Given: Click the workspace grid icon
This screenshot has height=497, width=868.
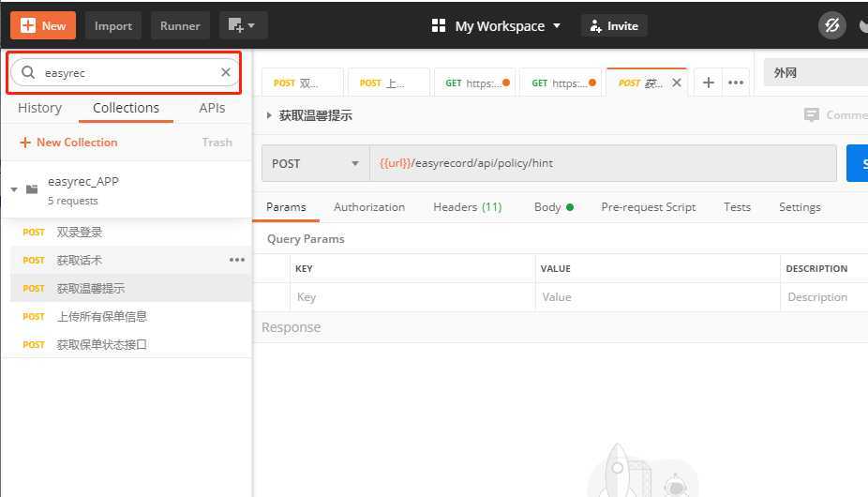Looking at the screenshot, I should (x=439, y=25).
